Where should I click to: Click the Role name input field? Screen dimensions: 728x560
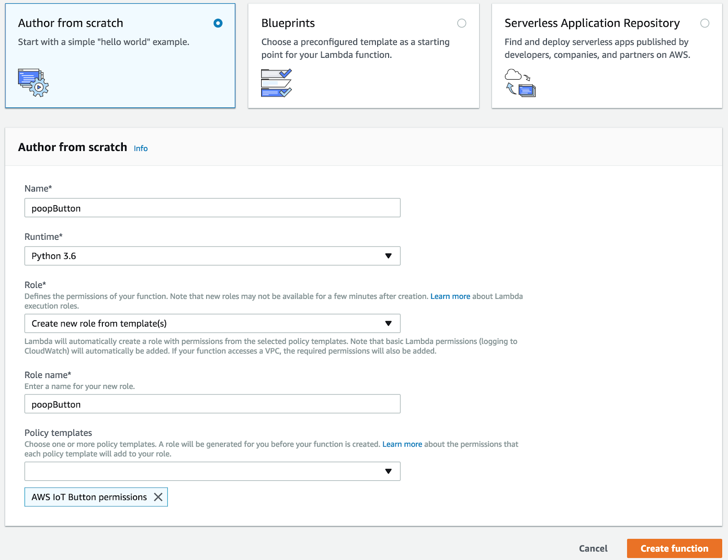tap(212, 404)
